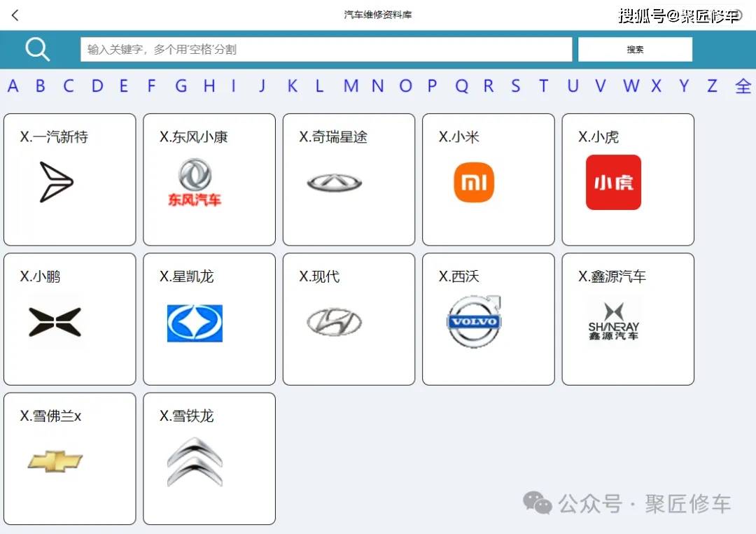756x534 pixels.
Task: Show all brands with 全 filter
Action: 743,86
